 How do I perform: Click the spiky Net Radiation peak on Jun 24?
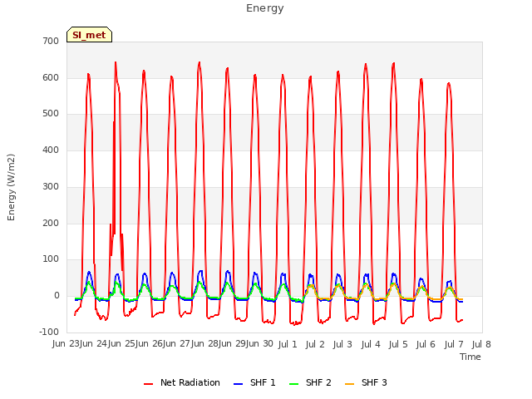(x=116, y=63)
